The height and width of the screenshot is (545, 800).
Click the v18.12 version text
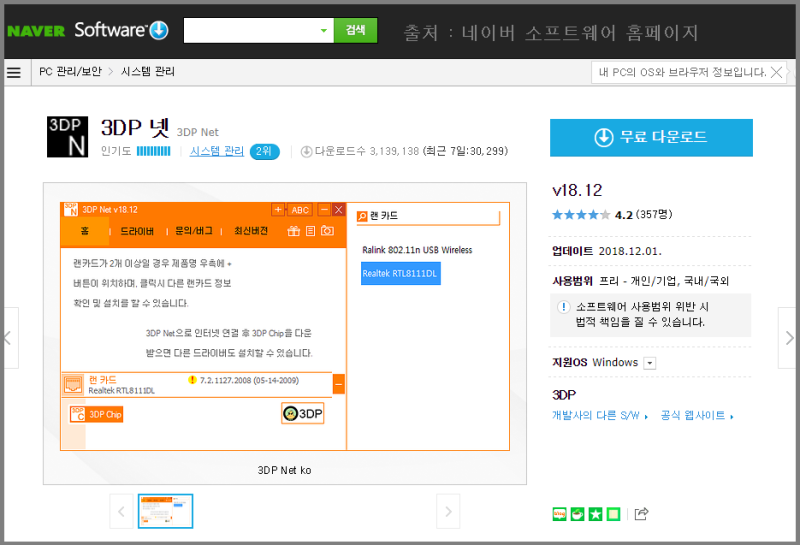click(x=577, y=191)
